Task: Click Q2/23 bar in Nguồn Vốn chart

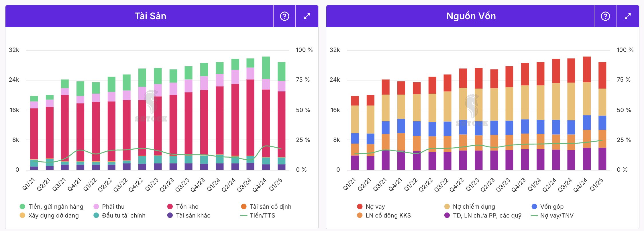Action: tap(494, 120)
